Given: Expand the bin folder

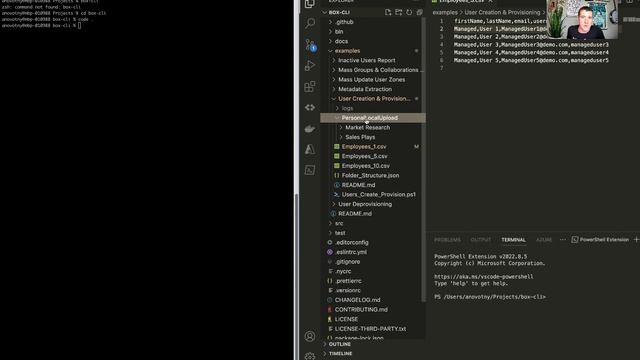Looking at the screenshot, I should click(x=331, y=31).
